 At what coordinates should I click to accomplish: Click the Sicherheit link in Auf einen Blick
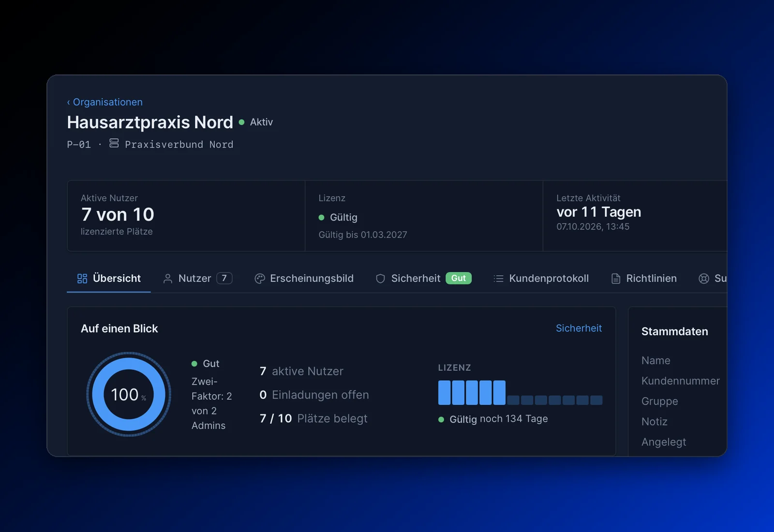point(579,328)
